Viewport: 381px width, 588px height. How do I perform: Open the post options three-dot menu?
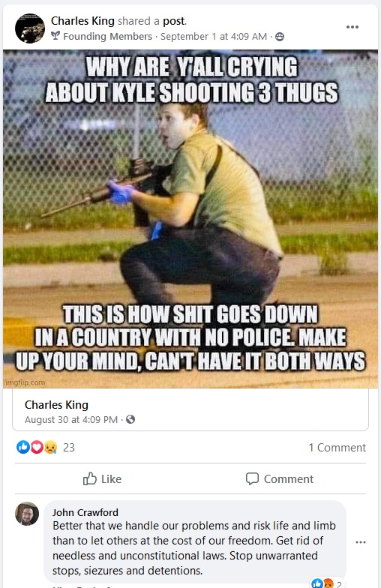pos(352,27)
